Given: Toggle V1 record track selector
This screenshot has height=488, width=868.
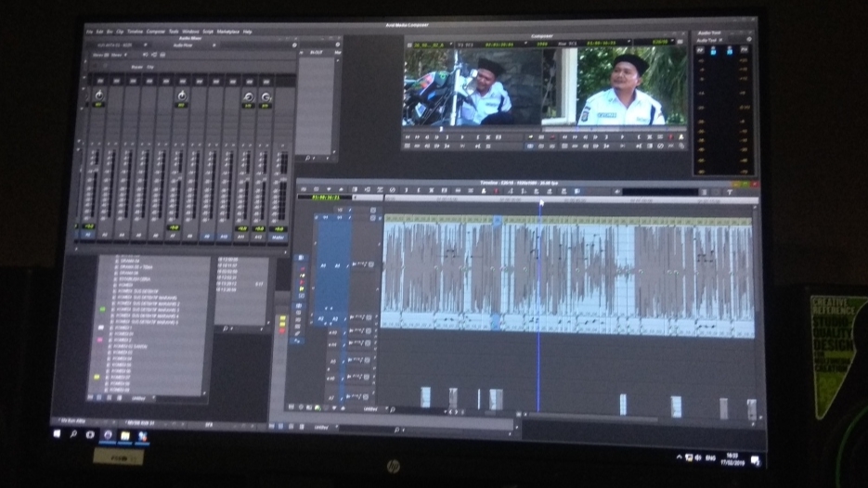Looking at the screenshot, I should coord(339,218).
